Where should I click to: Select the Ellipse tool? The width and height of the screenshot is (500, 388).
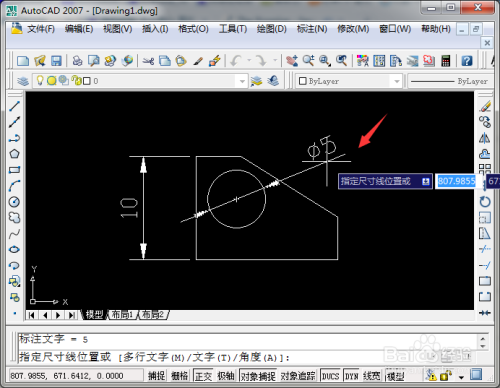[x=14, y=249]
